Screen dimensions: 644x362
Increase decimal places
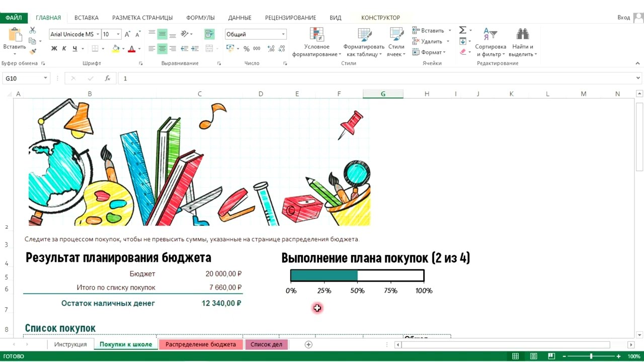[x=271, y=49]
